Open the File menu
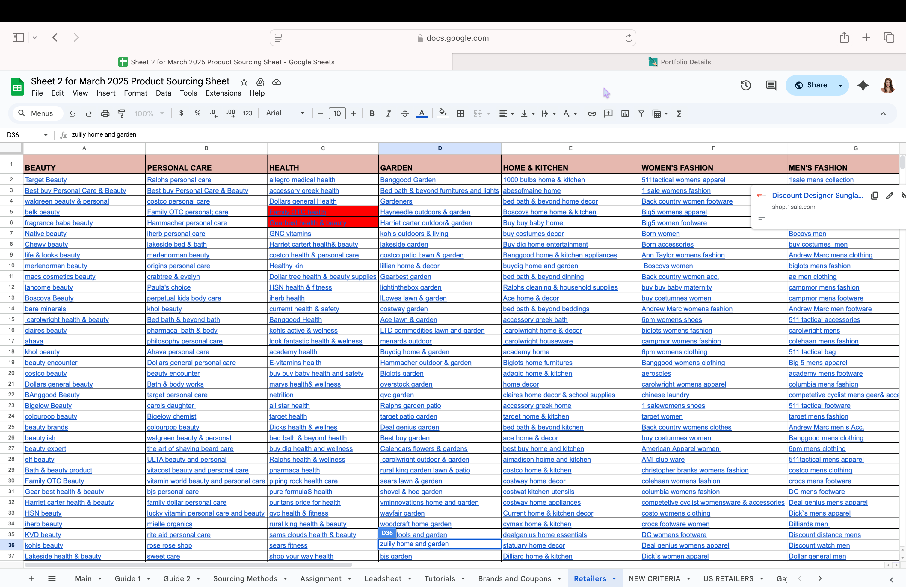The image size is (906, 588). (37, 93)
